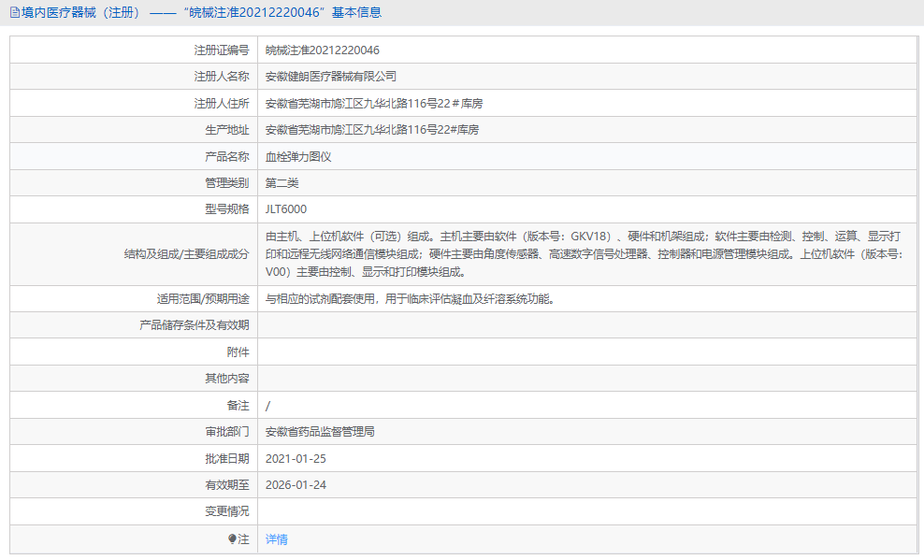The width and height of the screenshot is (924, 560).
Task: Click the document icon beside the page title
Action: point(15,12)
